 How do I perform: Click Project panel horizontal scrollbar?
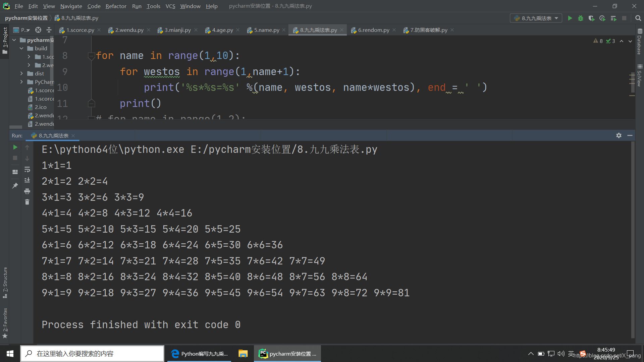click(16, 127)
